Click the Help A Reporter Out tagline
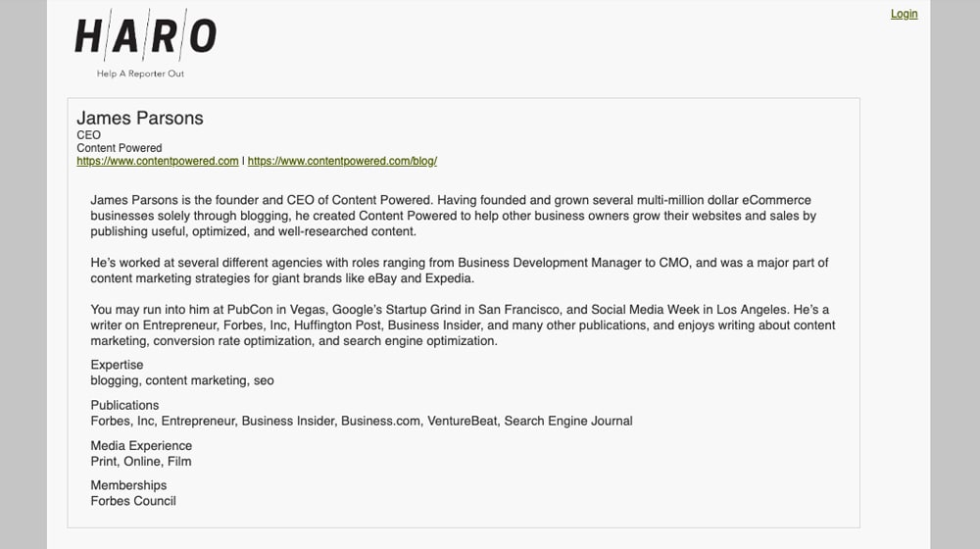Image resolution: width=980 pixels, height=549 pixels. [x=140, y=74]
